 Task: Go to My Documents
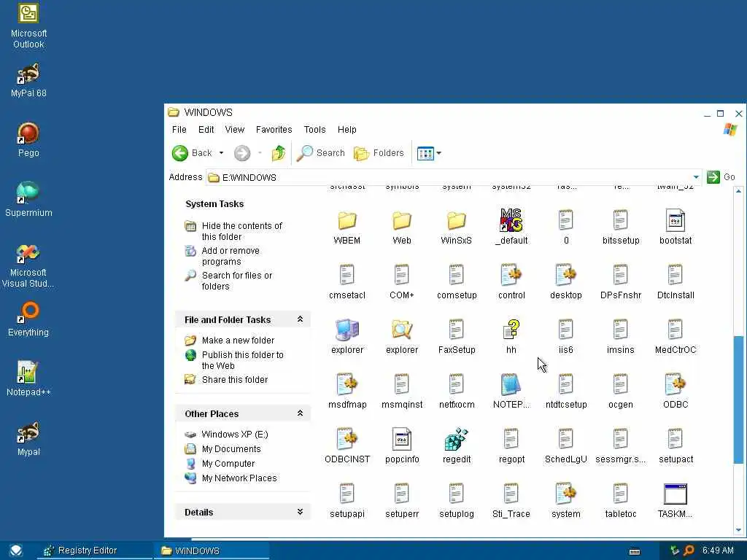click(x=231, y=449)
